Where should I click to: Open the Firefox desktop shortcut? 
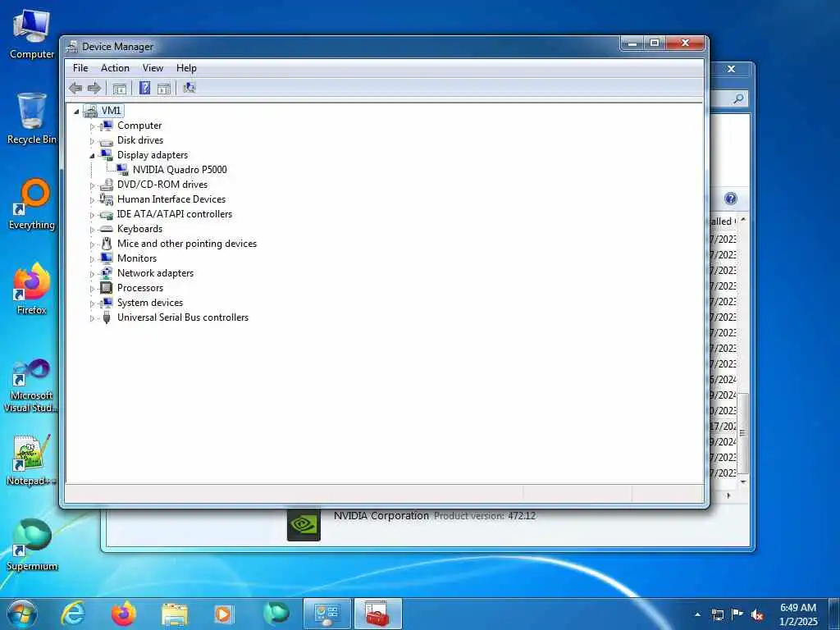tap(32, 288)
